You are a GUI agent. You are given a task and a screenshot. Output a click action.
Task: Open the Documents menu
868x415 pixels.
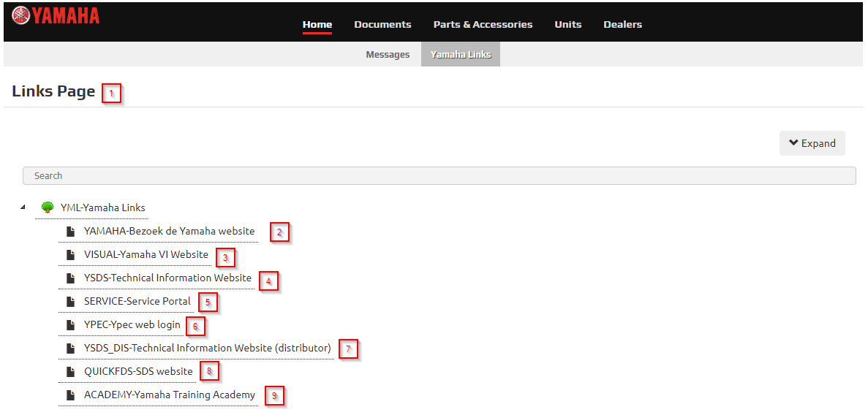coord(382,24)
